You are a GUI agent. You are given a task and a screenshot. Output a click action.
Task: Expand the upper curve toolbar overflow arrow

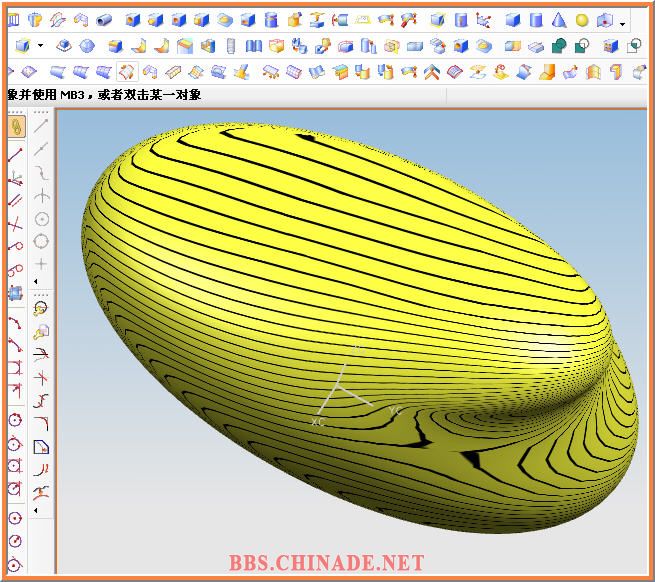click(x=37, y=282)
